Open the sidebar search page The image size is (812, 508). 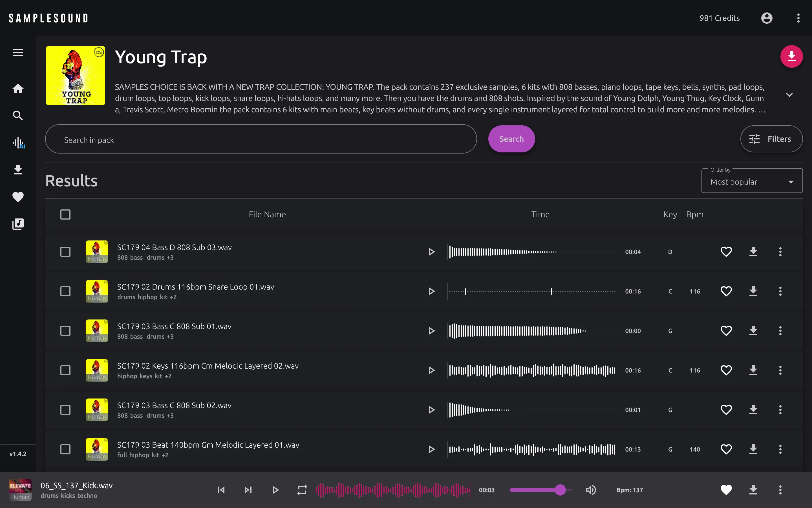18,116
